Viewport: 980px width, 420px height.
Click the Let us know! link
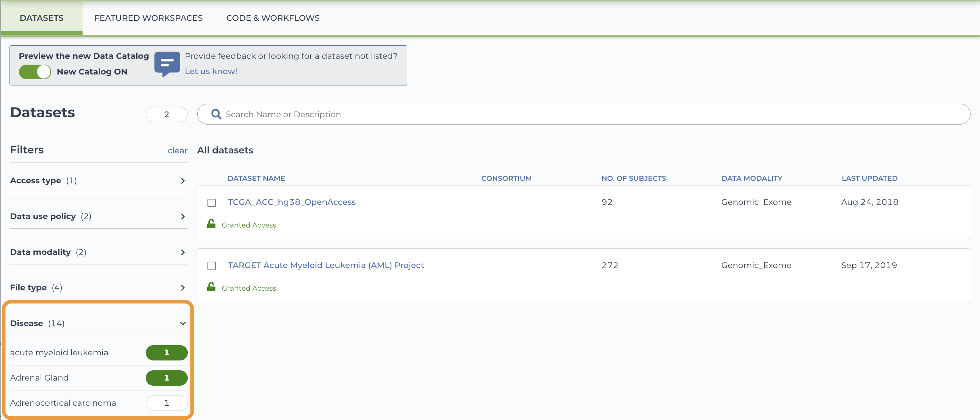click(211, 72)
